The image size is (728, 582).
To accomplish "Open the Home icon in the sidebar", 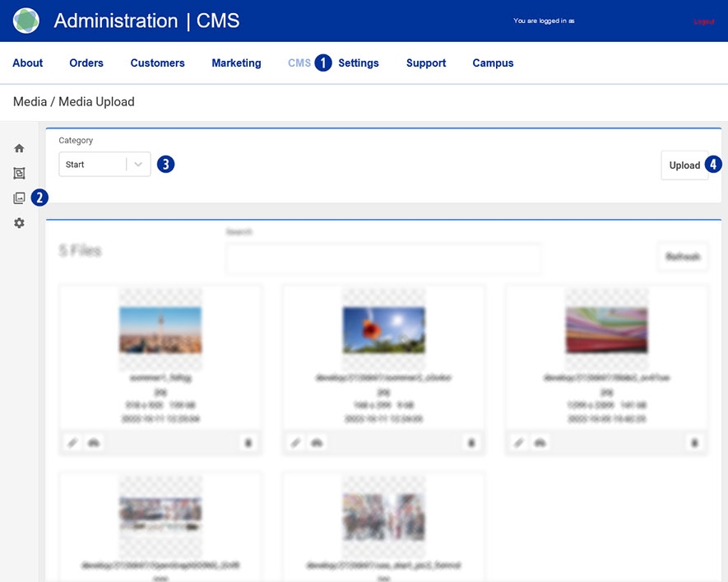I will 19,148.
